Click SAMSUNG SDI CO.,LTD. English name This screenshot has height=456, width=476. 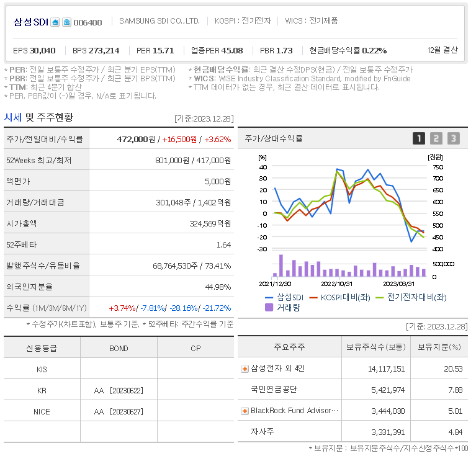pos(159,21)
